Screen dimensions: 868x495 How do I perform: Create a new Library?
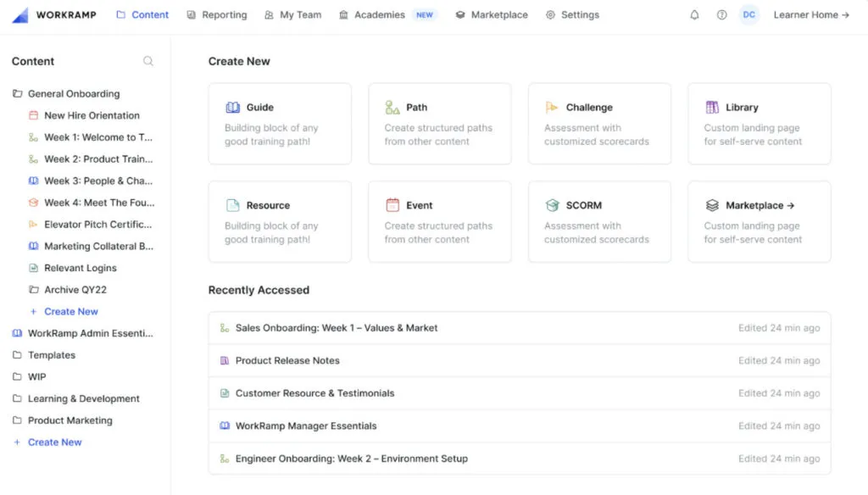click(759, 124)
